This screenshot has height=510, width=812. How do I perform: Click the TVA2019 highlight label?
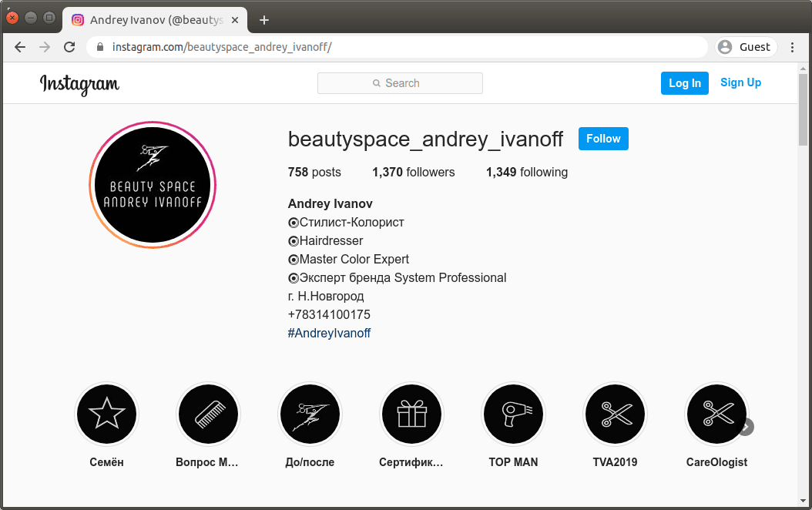pos(616,462)
